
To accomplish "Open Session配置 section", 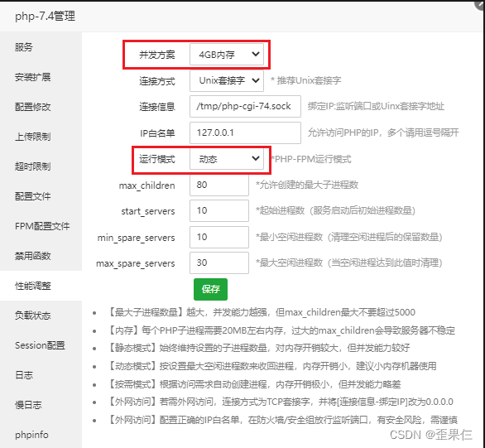I will (x=41, y=345).
